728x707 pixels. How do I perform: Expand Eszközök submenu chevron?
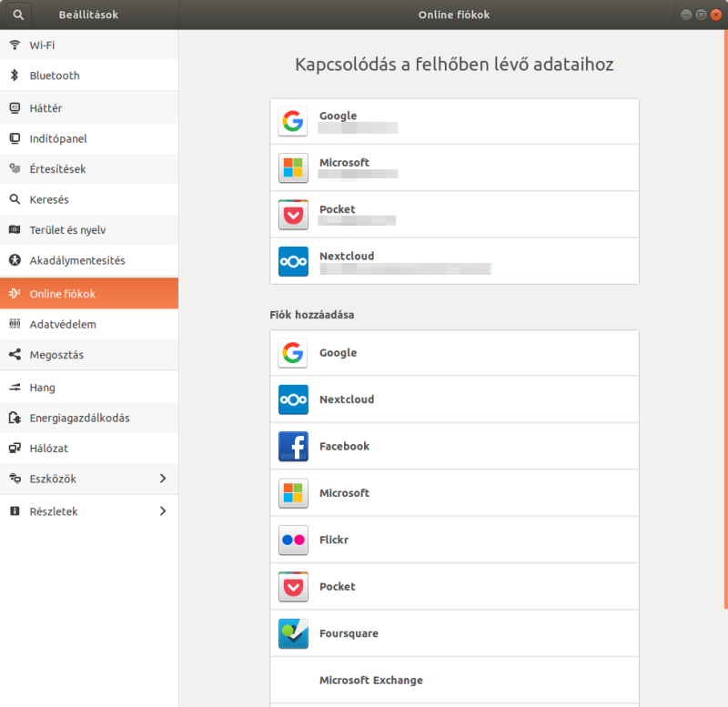(x=163, y=478)
